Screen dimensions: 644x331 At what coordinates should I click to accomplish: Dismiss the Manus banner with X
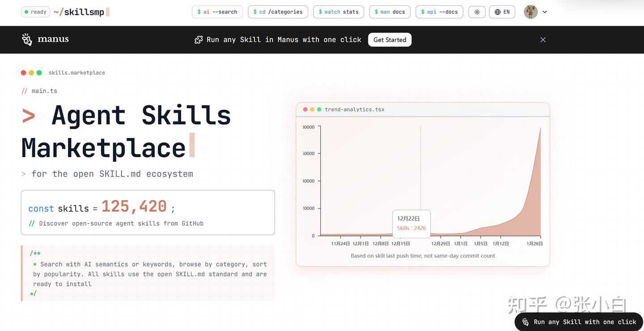[543, 40]
